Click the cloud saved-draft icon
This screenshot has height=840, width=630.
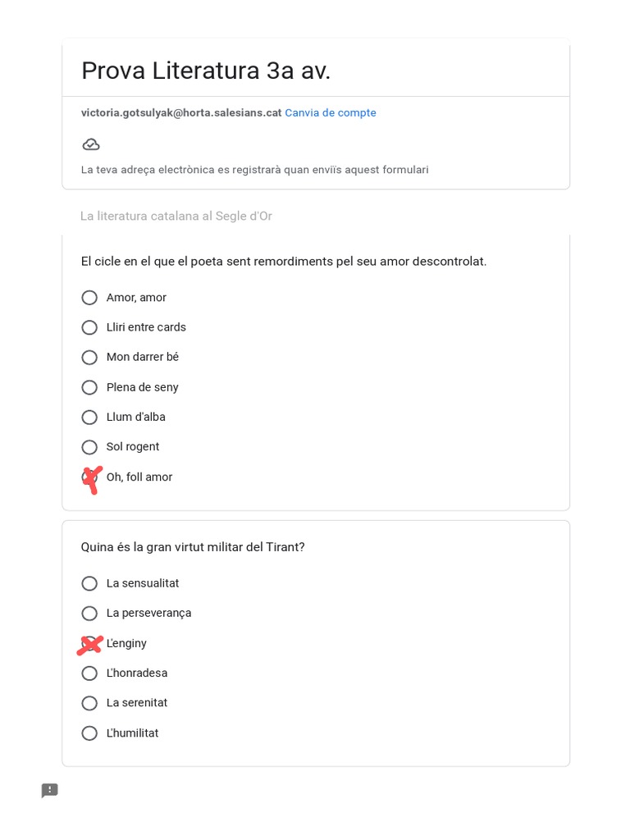91,144
